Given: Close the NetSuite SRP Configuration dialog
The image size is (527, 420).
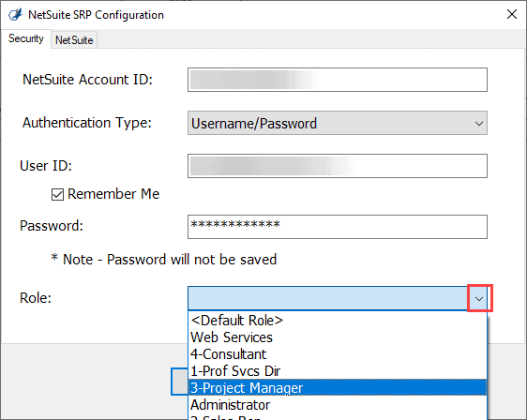Looking at the screenshot, I should (x=512, y=14).
